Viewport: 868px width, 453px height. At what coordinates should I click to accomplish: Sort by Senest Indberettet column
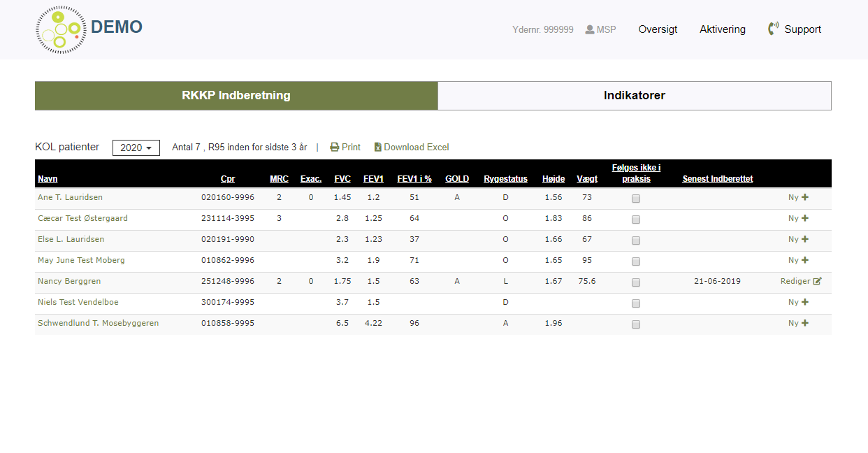tap(718, 179)
